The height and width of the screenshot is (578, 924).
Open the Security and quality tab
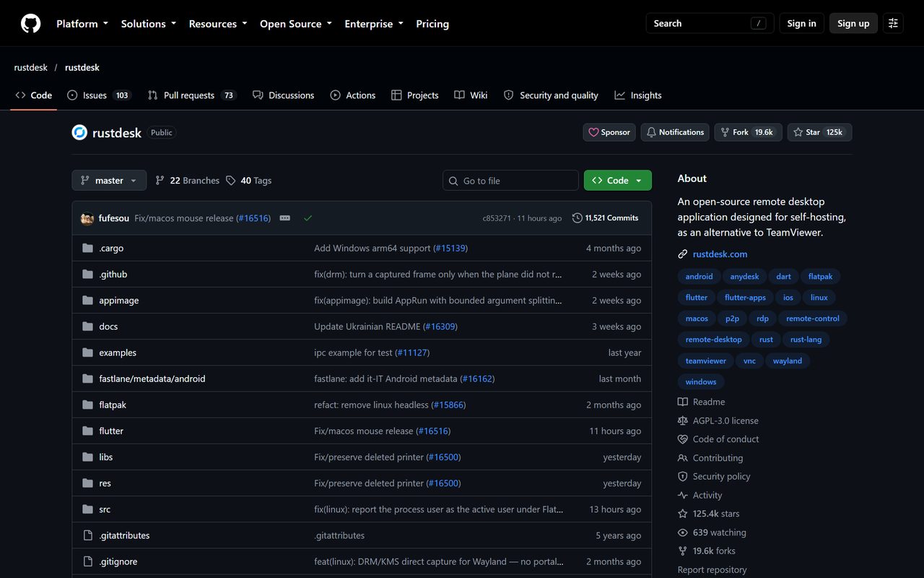point(551,95)
